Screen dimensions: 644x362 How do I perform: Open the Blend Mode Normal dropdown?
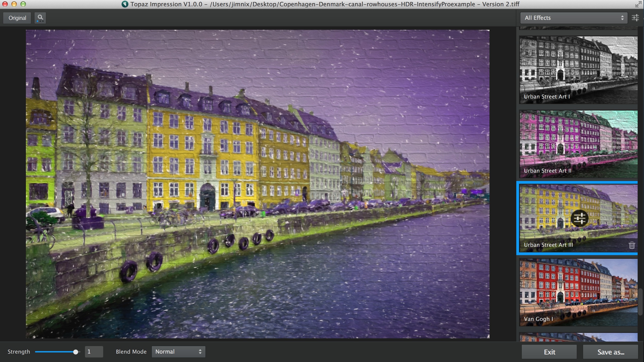[x=178, y=352]
